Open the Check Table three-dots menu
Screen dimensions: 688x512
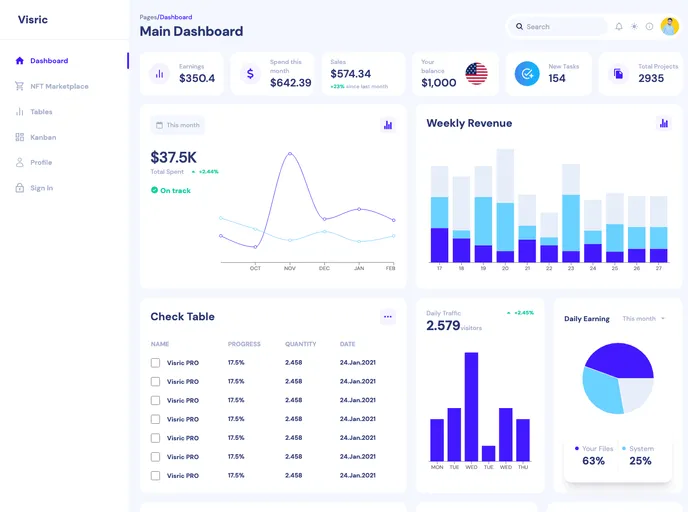pyautogui.click(x=388, y=317)
